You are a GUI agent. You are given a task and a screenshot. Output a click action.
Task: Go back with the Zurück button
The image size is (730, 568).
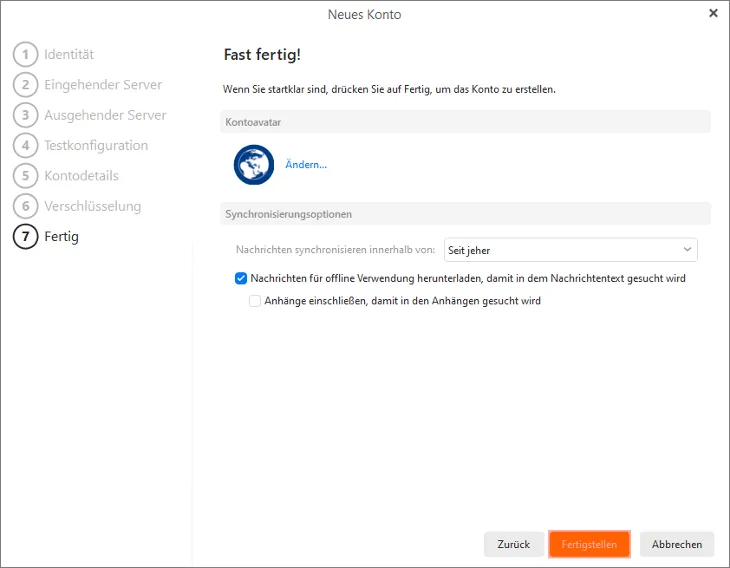514,545
